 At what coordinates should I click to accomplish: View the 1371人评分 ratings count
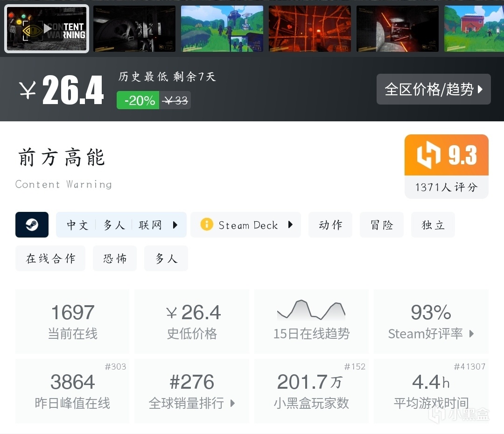[447, 187]
